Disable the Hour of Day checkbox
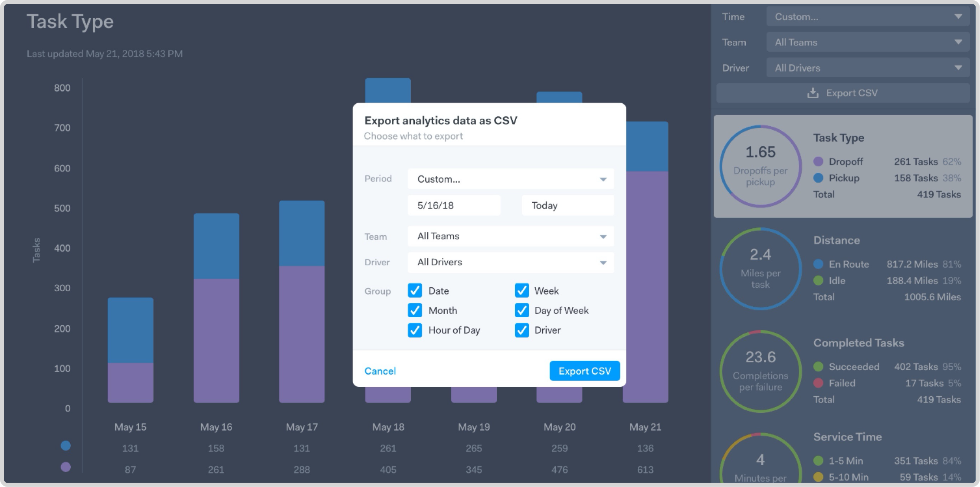The image size is (980, 487). [x=414, y=329]
